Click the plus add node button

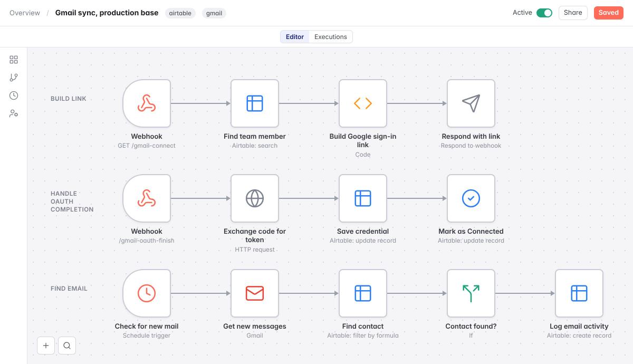[x=46, y=346]
